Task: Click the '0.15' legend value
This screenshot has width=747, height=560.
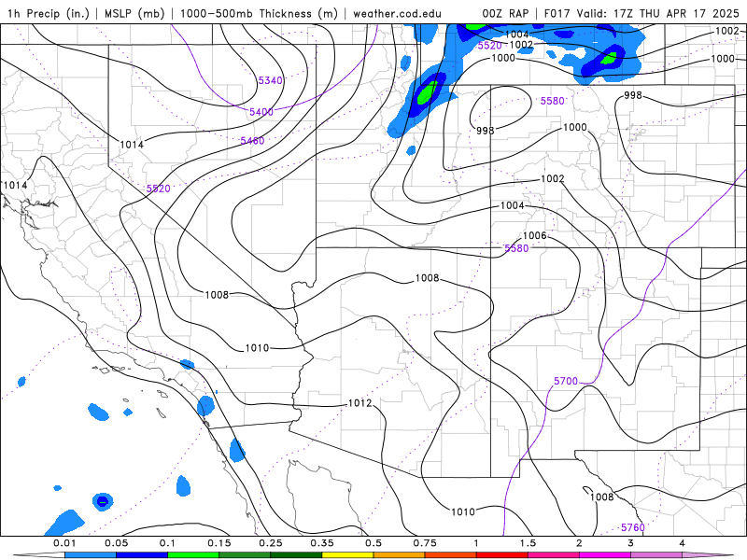Action: click(x=219, y=543)
